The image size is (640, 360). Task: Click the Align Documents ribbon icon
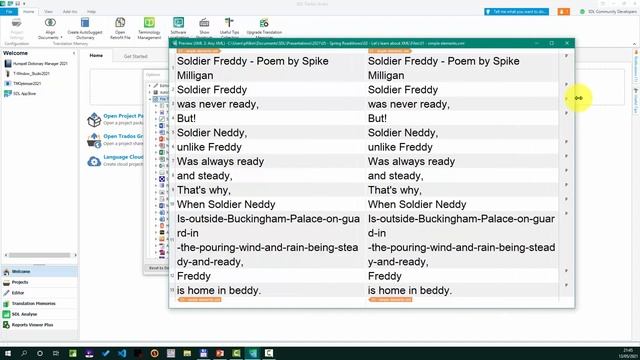point(50,23)
